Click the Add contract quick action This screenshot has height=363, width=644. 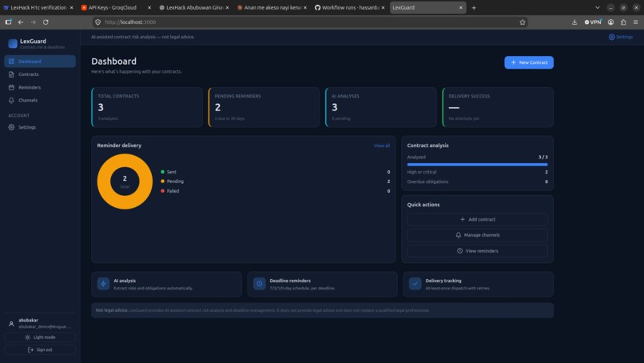(x=477, y=220)
